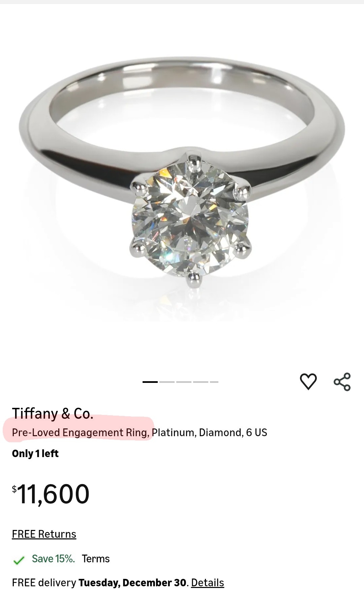The image size is (364, 590).
Task: Click the Platinum, Diamond, 6 US description
Action: (x=209, y=432)
